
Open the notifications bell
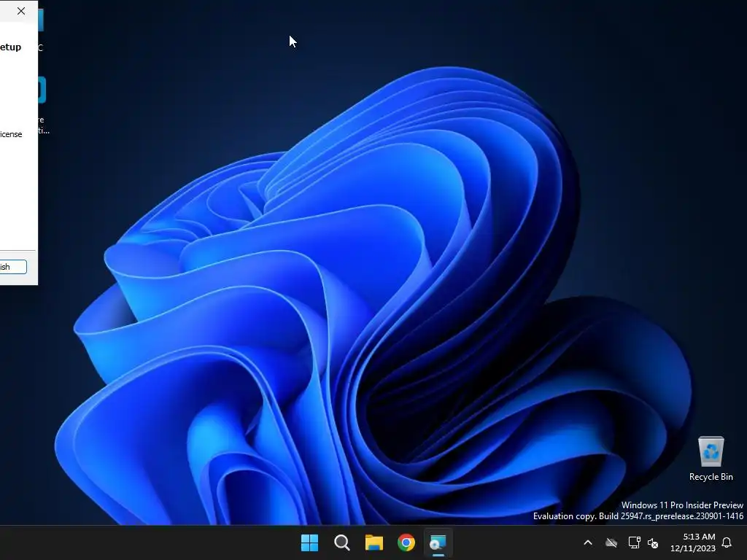point(727,542)
